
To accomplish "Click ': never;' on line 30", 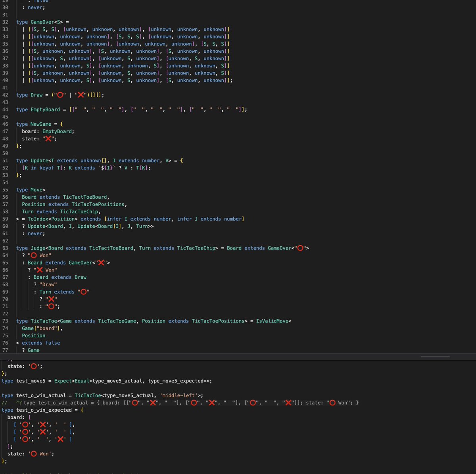I will 34,8.
